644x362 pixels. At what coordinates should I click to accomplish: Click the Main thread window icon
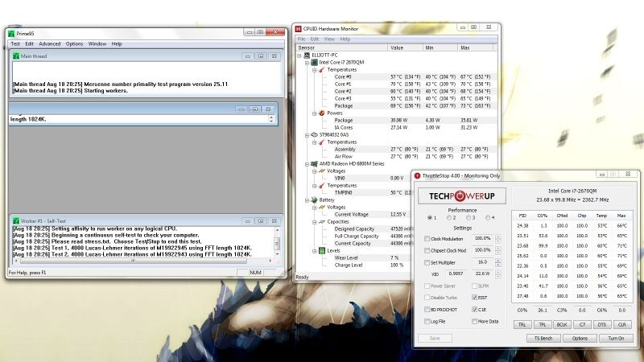point(16,56)
